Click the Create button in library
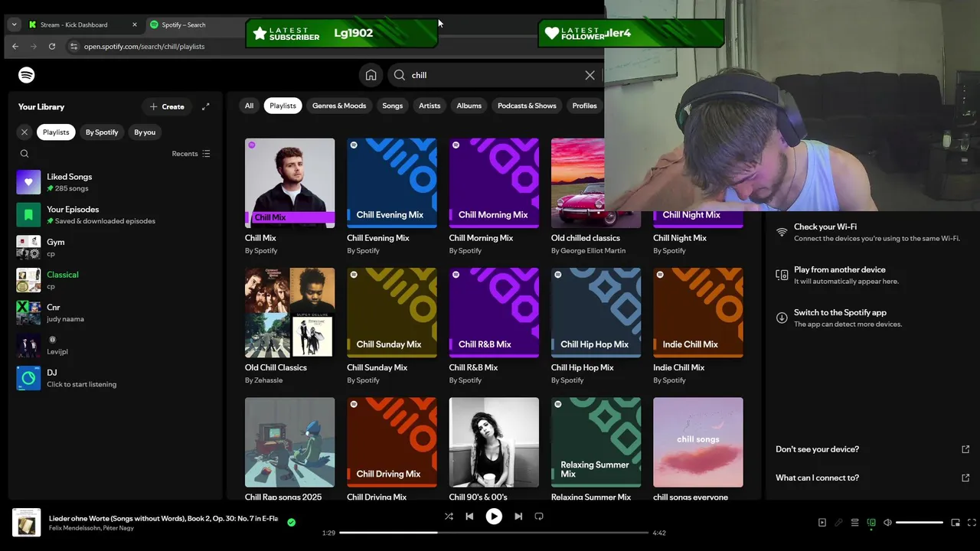 [167, 106]
